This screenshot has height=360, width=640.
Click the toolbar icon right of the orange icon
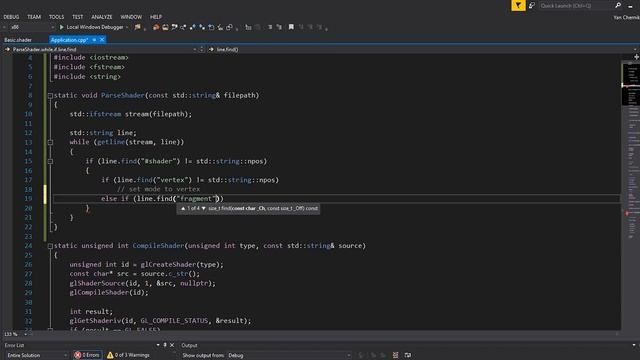click(165, 27)
